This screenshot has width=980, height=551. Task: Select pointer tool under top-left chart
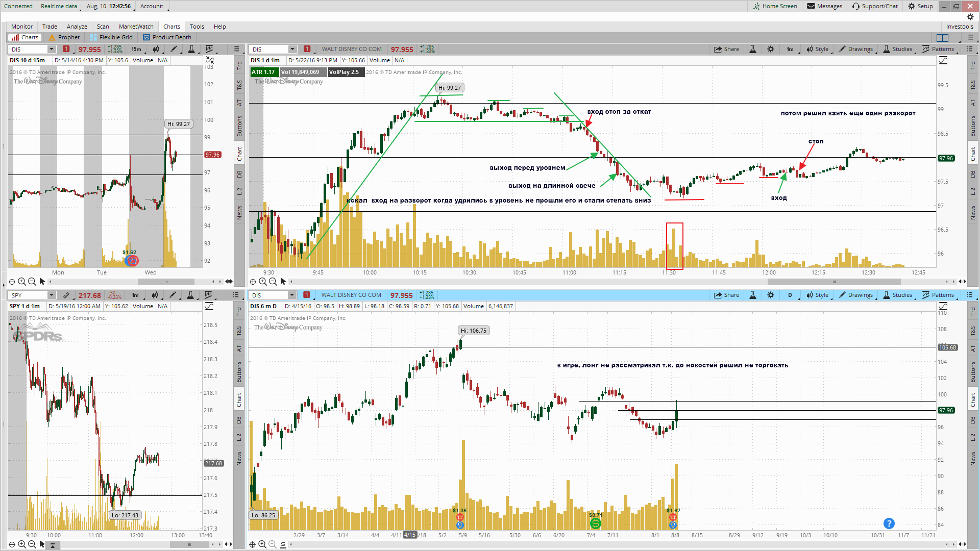pos(42,282)
